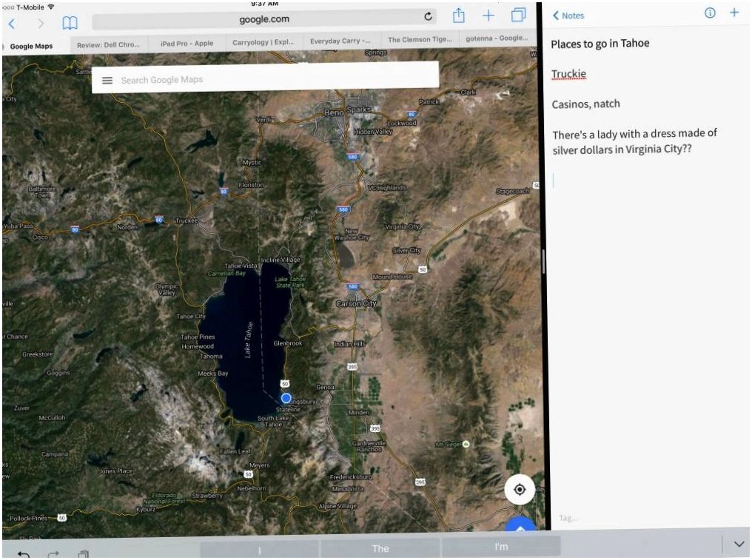752x560 pixels.
Task: Tap Incline Village label on map
Action: click(x=281, y=260)
